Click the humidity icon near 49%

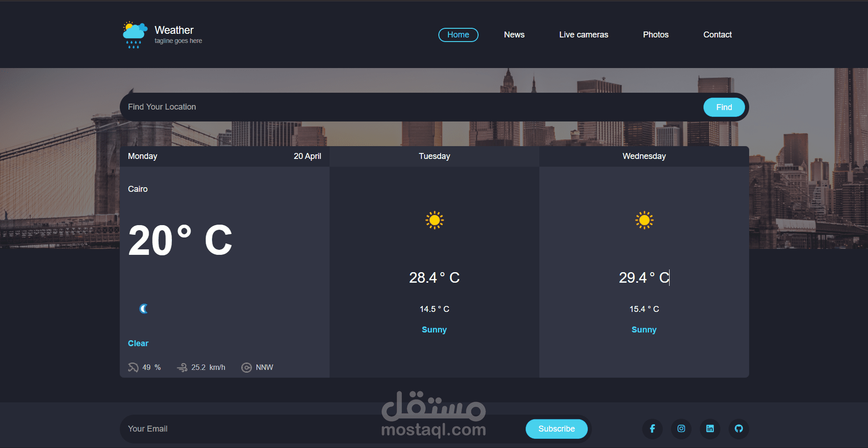tap(133, 367)
